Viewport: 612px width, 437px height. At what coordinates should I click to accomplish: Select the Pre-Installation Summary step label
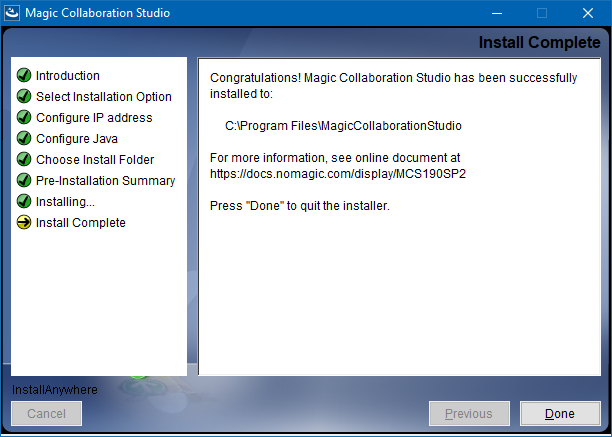pos(105,181)
